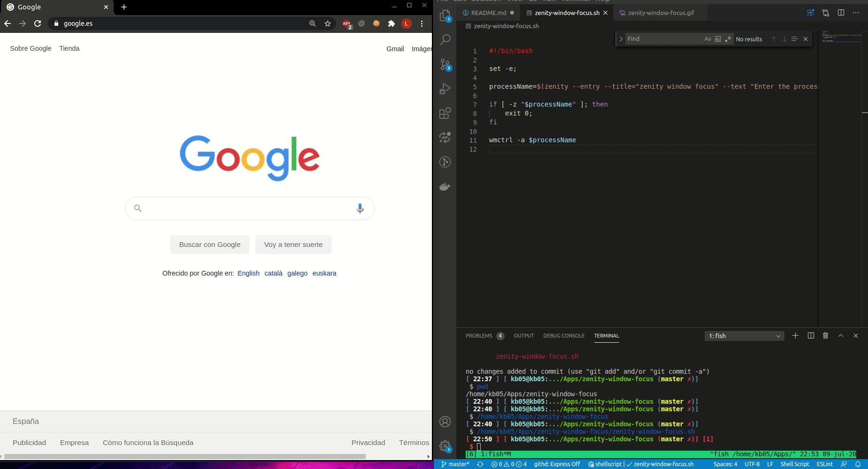Focus the Google search input field
This screenshot has width=868, height=469.
pyautogui.click(x=250, y=208)
